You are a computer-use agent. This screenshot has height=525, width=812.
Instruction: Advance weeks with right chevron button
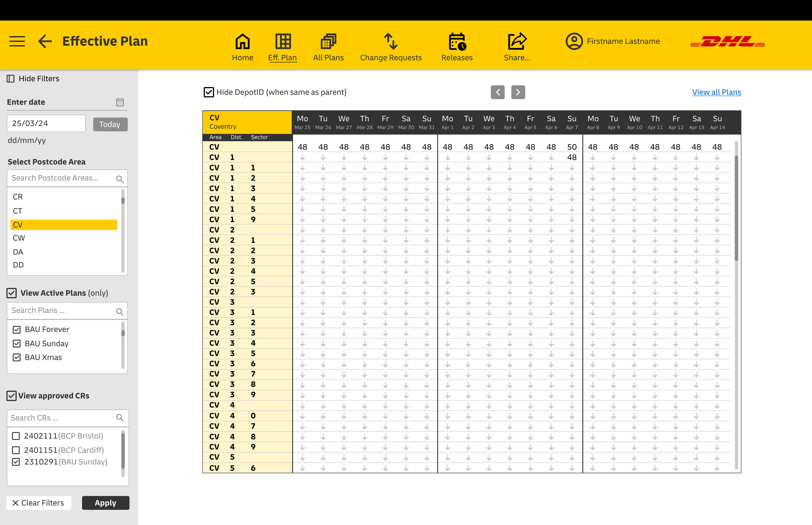(x=518, y=92)
